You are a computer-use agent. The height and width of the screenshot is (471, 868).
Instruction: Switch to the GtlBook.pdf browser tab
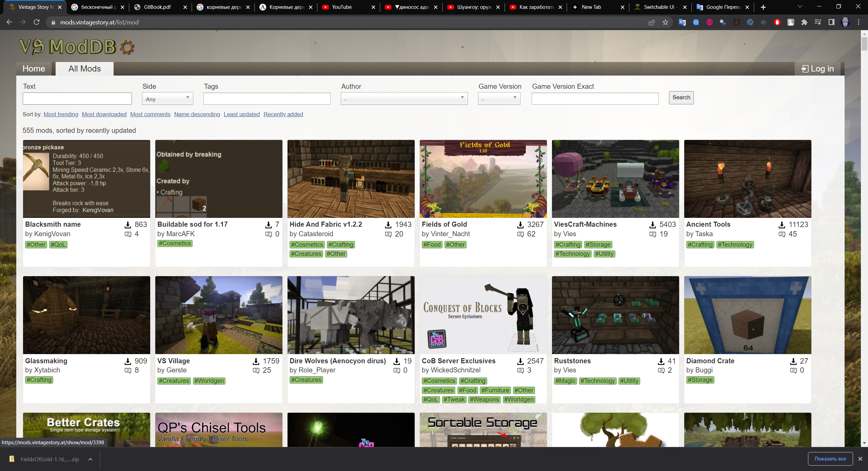(x=157, y=7)
